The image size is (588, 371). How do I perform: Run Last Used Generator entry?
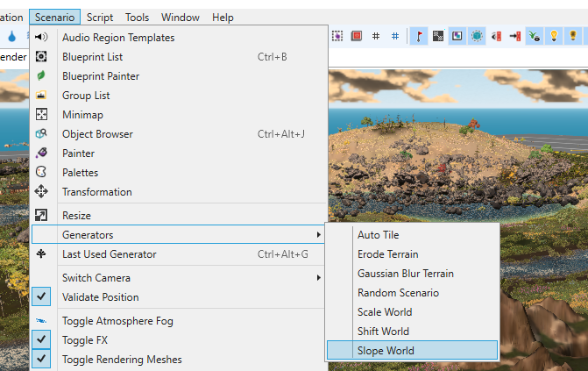178,254
